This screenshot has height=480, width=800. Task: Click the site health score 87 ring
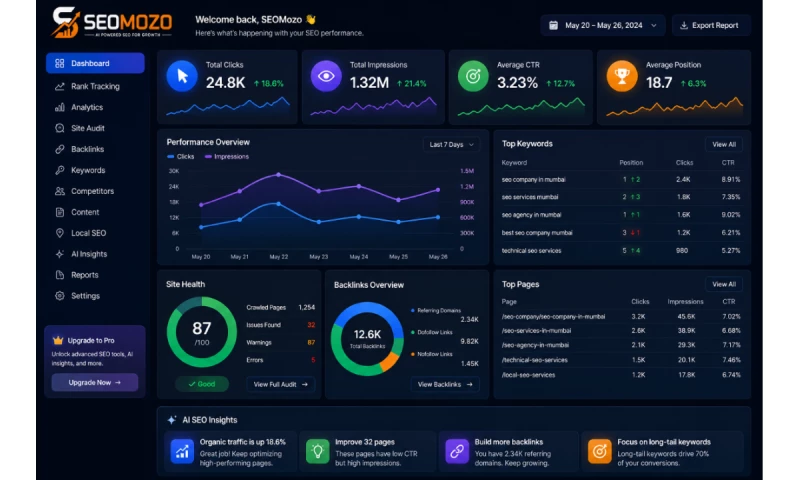tap(202, 332)
